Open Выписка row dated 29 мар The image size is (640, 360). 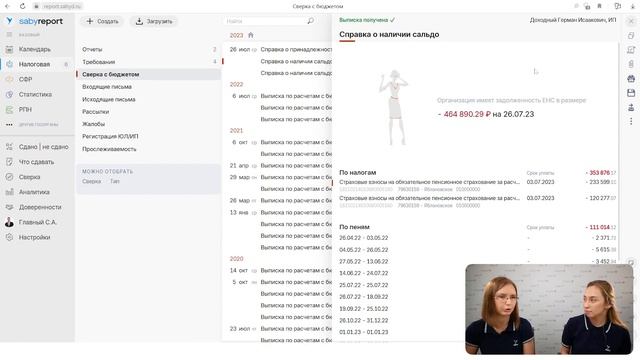(296, 178)
